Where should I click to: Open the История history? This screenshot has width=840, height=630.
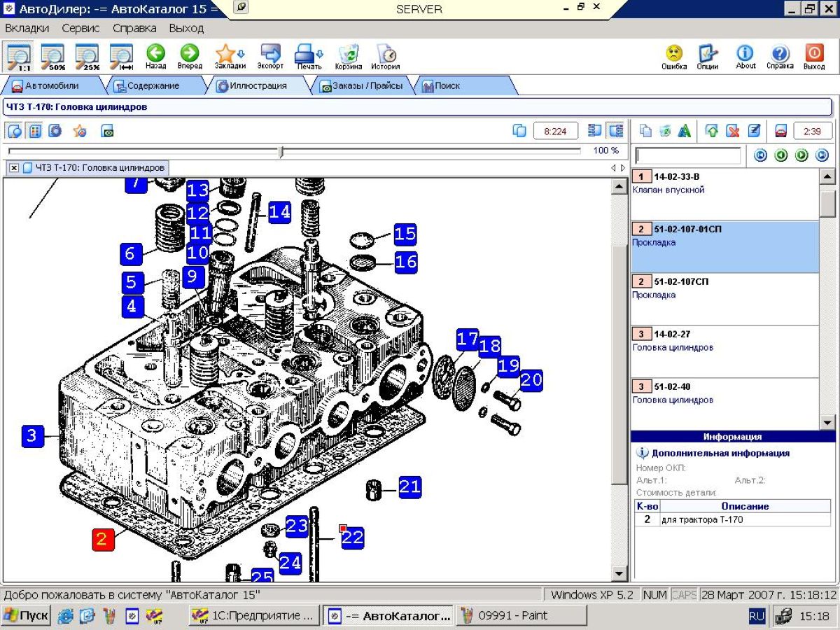(x=386, y=57)
